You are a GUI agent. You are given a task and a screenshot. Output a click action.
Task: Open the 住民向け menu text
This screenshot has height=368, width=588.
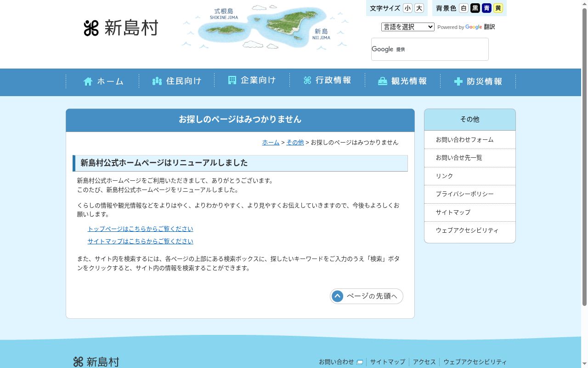pos(184,81)
